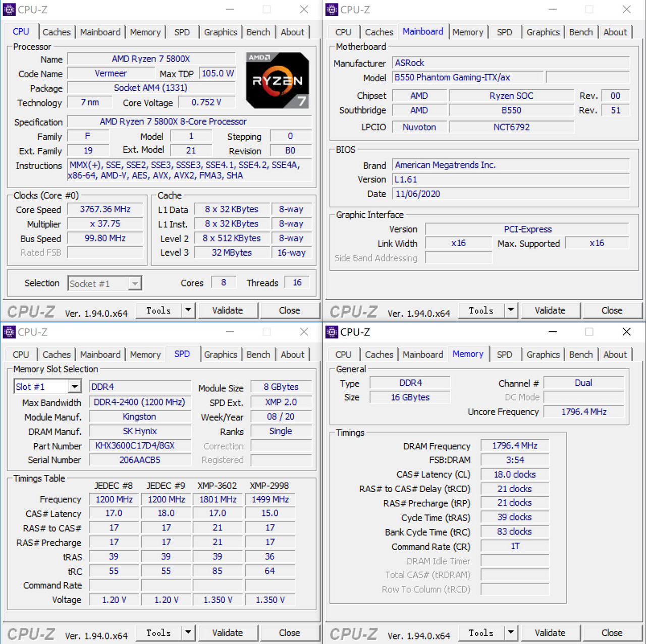The image size is (646, 644).
Task: Click Validate in the CPU window
Action: point(228,310)
